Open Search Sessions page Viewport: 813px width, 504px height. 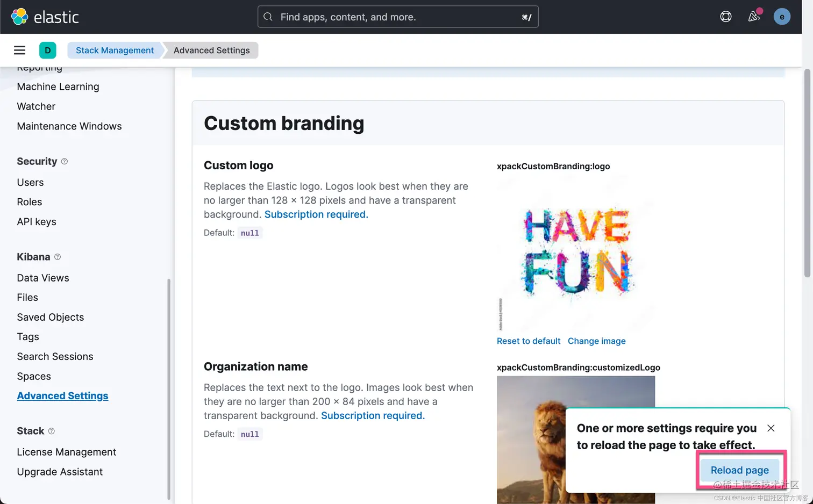click(55, 357)
